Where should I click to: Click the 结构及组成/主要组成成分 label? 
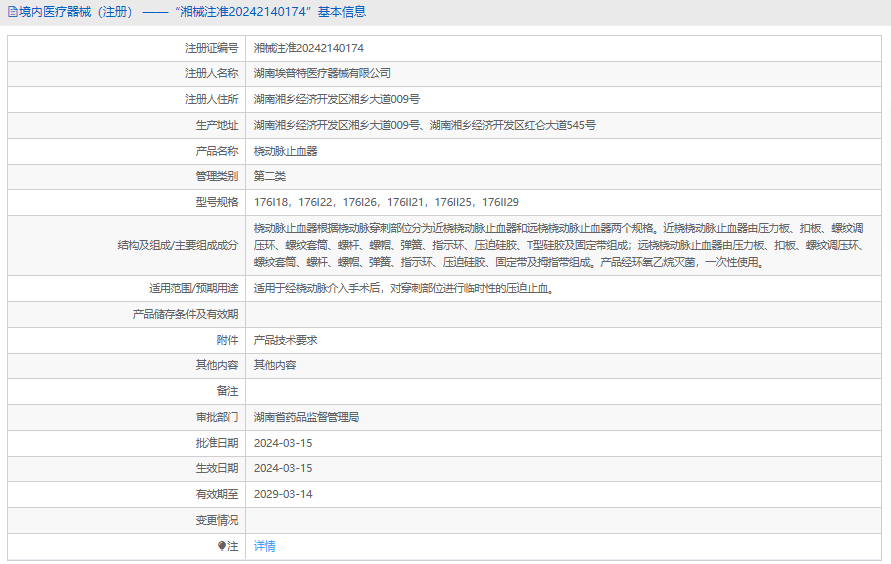pyautogui.click(x=178, y=245)
